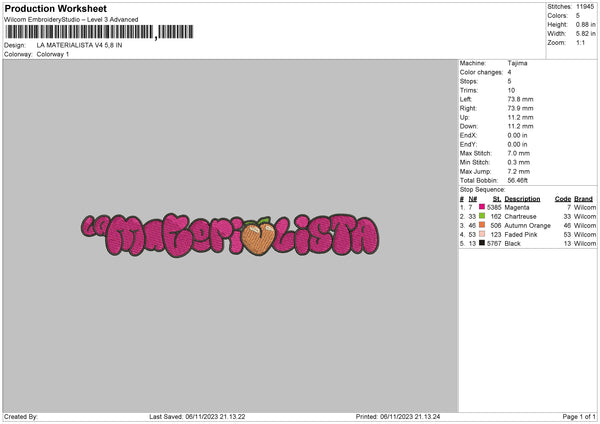
Task: Select the Left value 73.8 mm
Action: tap(520, 99)
